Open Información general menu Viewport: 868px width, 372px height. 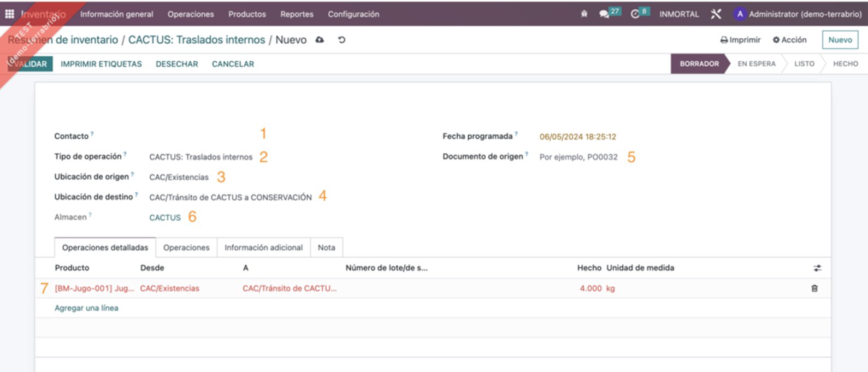[117, 14]
